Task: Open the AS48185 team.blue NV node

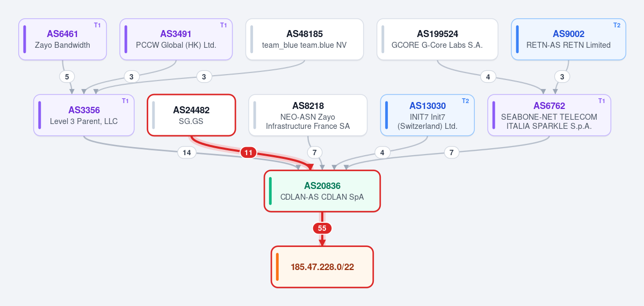Action: 305,39
